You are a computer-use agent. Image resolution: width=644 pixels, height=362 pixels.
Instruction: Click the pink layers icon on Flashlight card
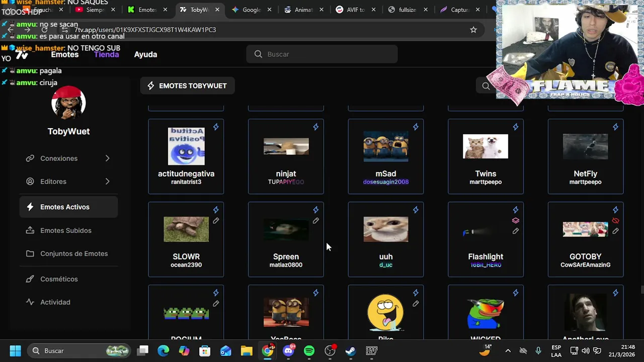pos(515,221)
